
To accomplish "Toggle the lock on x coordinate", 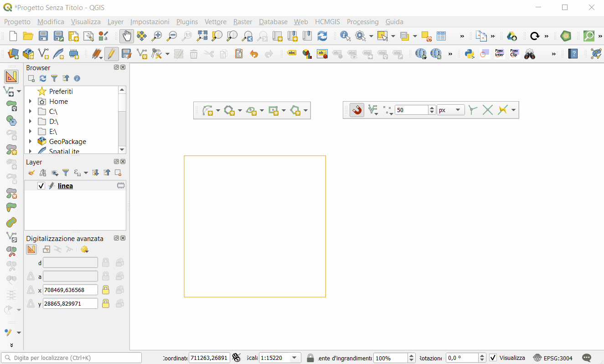I will pyautogui.click(x=106, y=290).
